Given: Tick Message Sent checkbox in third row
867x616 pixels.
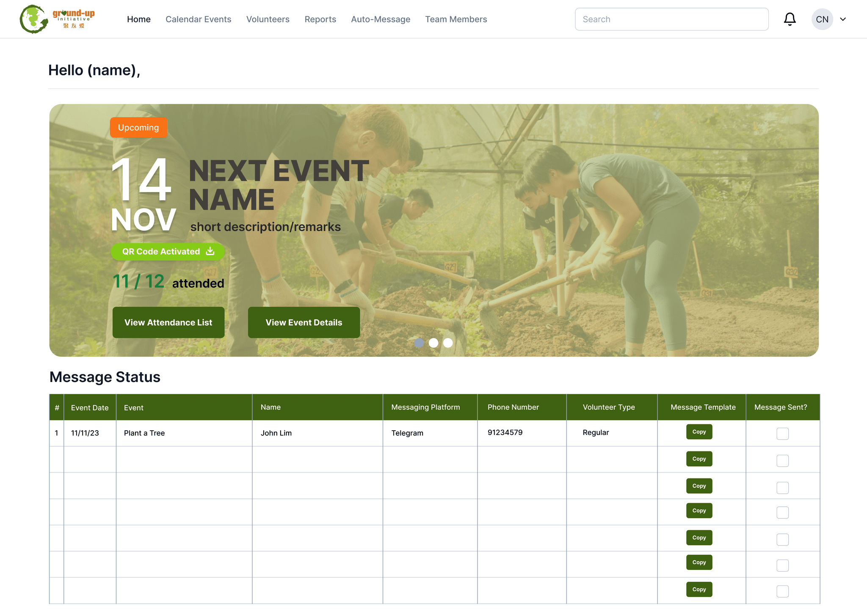Looking at the screenshot, I should click(x=782, y=488).
